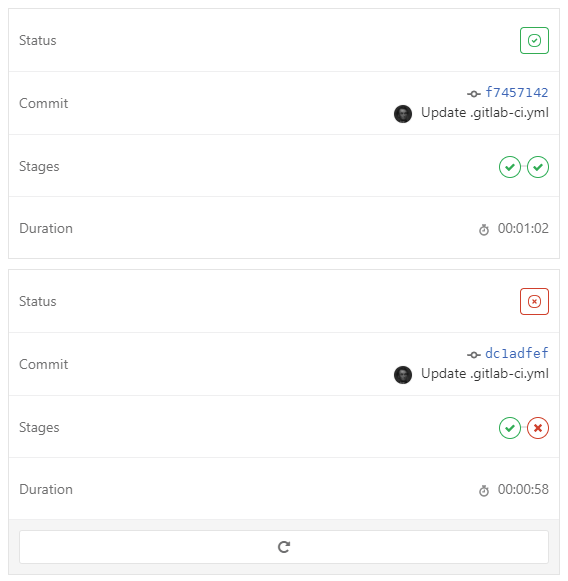Open the Update .gitlab-ci.yml message under f7457142
The height and width of the screenshot is (581, 568).
[x=485, y=113]
